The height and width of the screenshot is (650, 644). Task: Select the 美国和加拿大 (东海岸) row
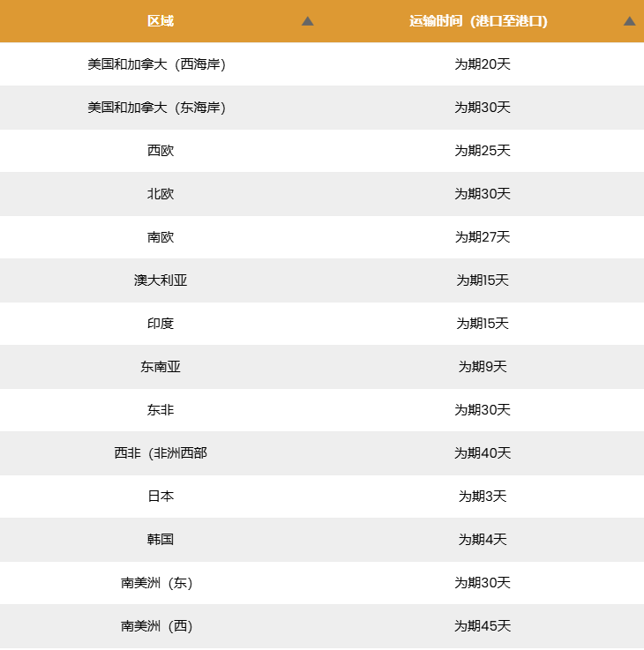point(322,108)
